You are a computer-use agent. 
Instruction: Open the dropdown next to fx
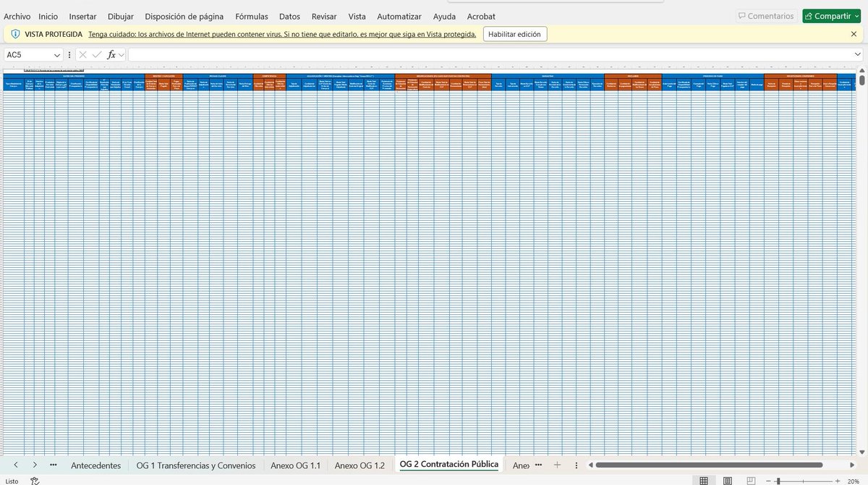122,55
